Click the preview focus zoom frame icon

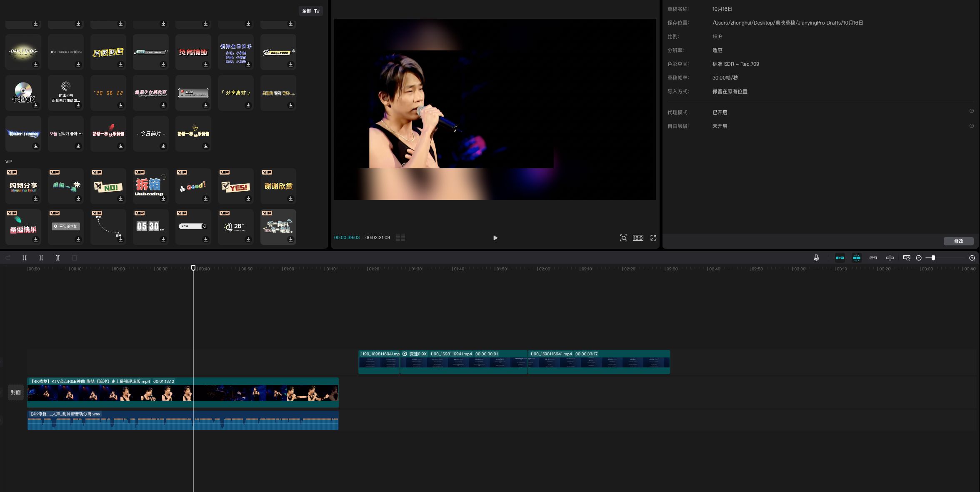pyautogui.click(x=624, y=238)
